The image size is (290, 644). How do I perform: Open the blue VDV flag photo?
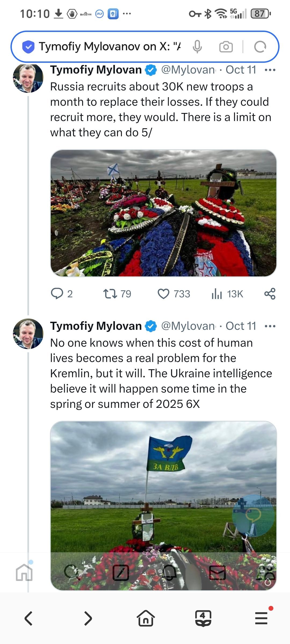[x=163, y=483]
